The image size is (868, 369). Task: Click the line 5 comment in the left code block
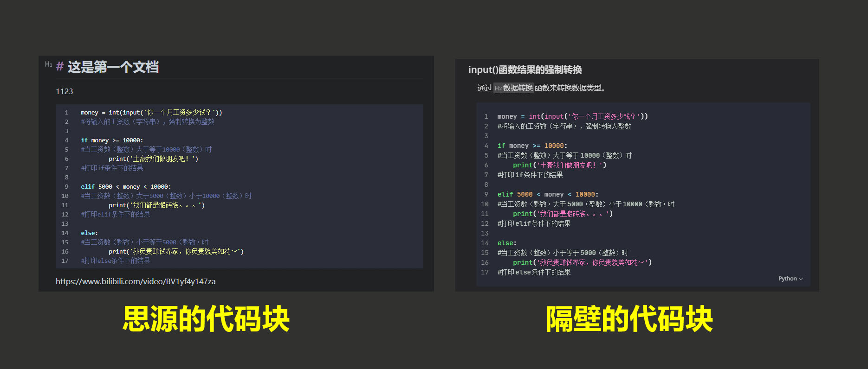pyautogui.click(x=146, y=149)
